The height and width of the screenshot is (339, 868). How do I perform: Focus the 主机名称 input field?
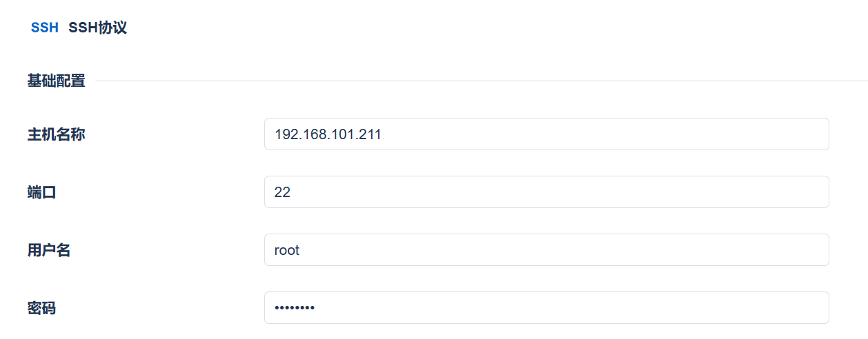pos(546,134)
